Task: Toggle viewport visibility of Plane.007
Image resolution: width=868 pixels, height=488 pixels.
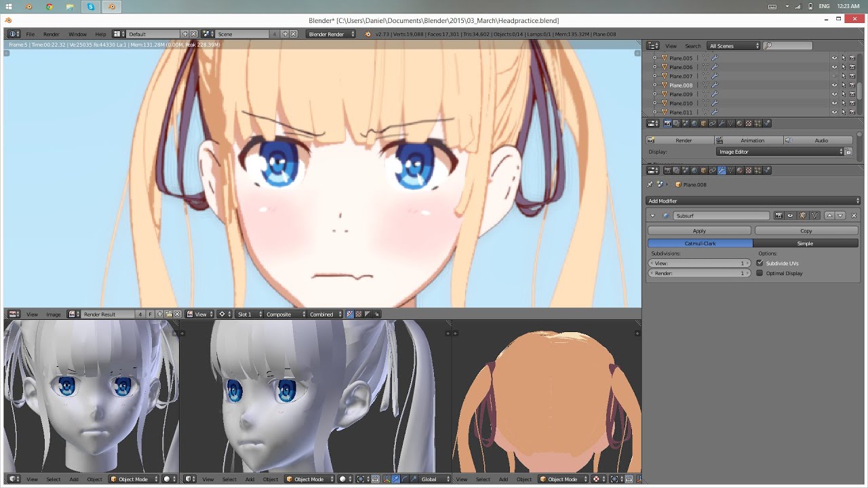Action: click(x=834, y=76)
